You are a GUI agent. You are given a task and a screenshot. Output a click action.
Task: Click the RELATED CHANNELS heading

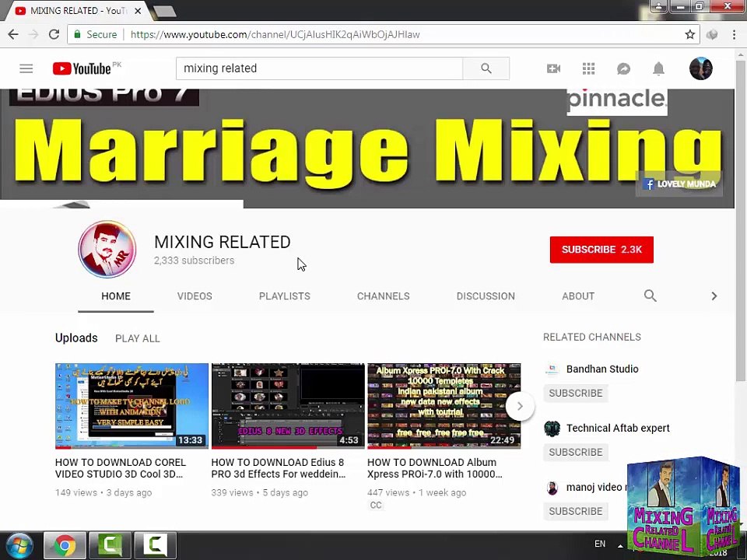(x=591, y=337)
